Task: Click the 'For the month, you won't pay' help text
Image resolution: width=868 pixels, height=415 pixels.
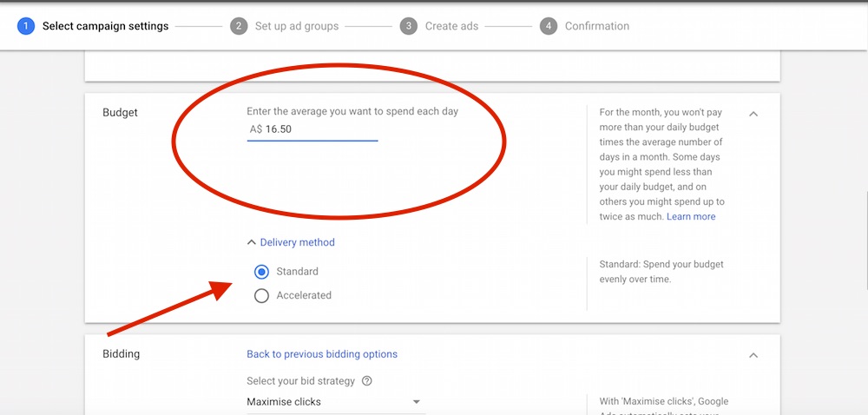Action: 662,164
